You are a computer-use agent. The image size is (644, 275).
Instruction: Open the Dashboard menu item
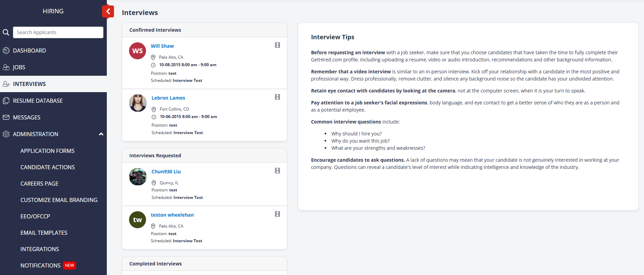click(29, 50)
